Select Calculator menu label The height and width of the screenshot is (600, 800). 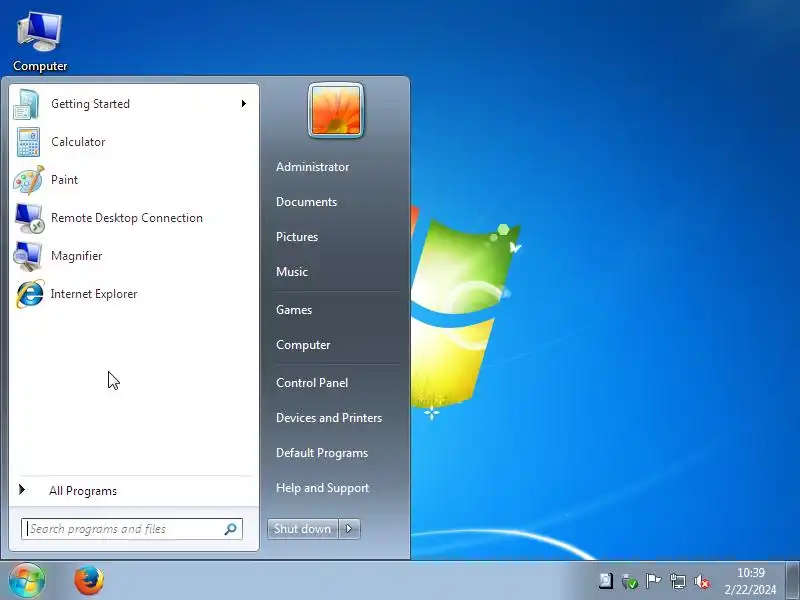(x=78, y=142)
